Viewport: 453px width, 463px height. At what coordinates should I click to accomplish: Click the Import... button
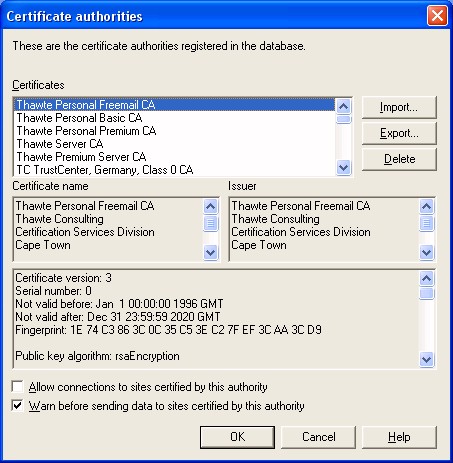point(399,107)
